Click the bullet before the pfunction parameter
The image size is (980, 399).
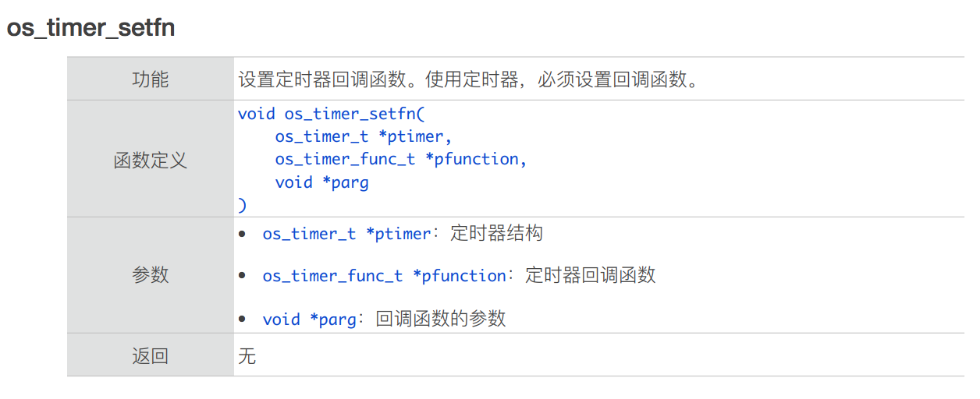(243, 276)
